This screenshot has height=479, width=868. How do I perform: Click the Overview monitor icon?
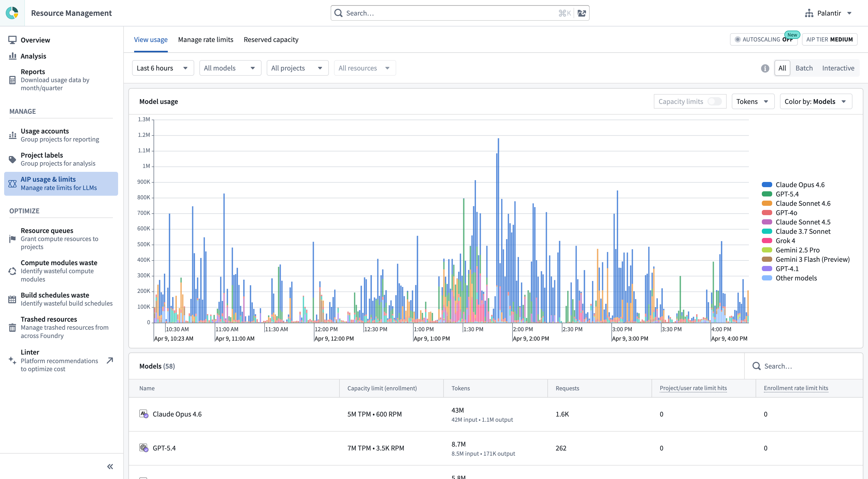[x=12, y=40]
